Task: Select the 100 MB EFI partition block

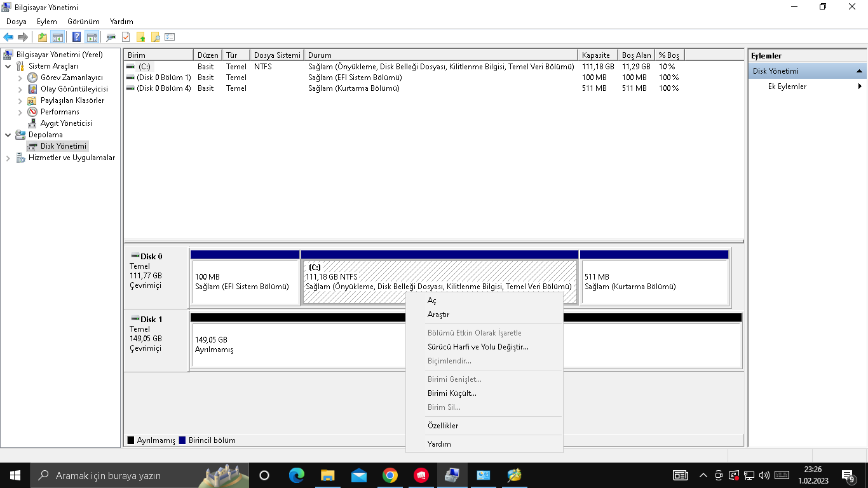Action: click(x=245, y=277)
